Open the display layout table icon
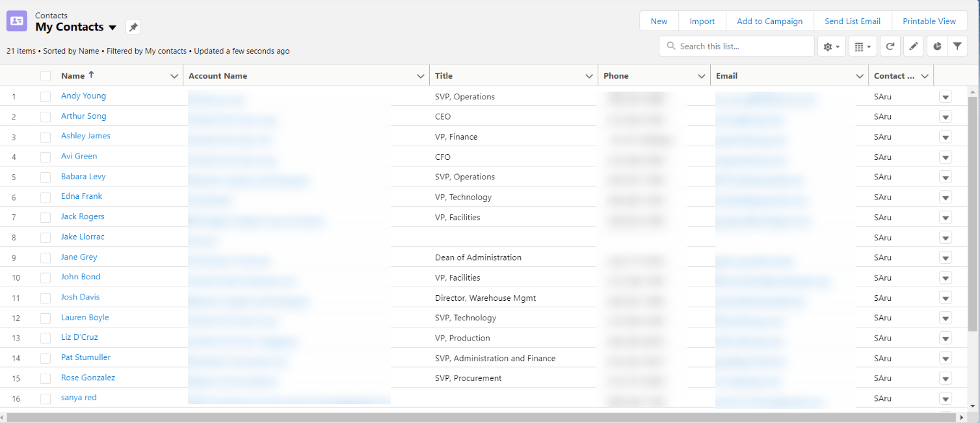This screenshot has width=980, height=423. [x=862, y=45]
